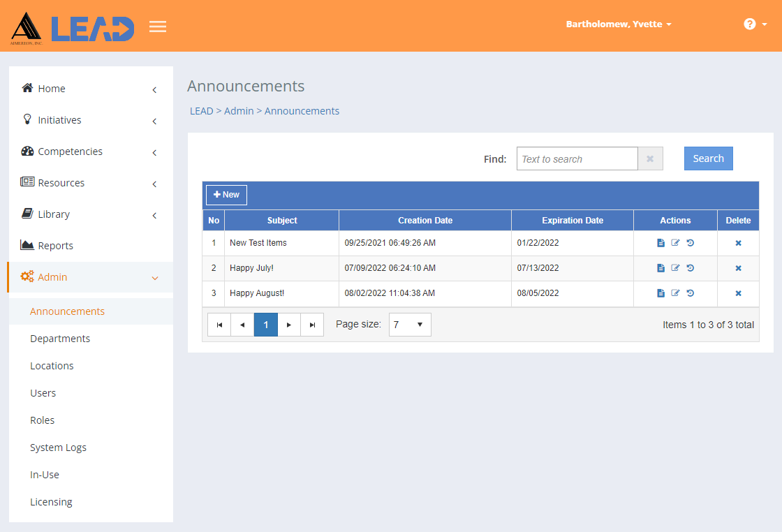Open the help question mark icon
The width and height of the screenshot is (782, 532).
click(749, 24)
